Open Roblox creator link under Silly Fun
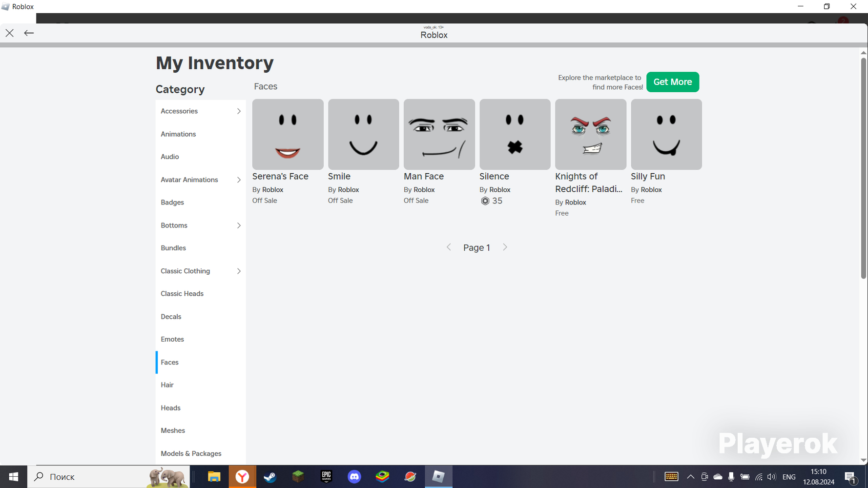The image size is (868, 488). (651, 190)
